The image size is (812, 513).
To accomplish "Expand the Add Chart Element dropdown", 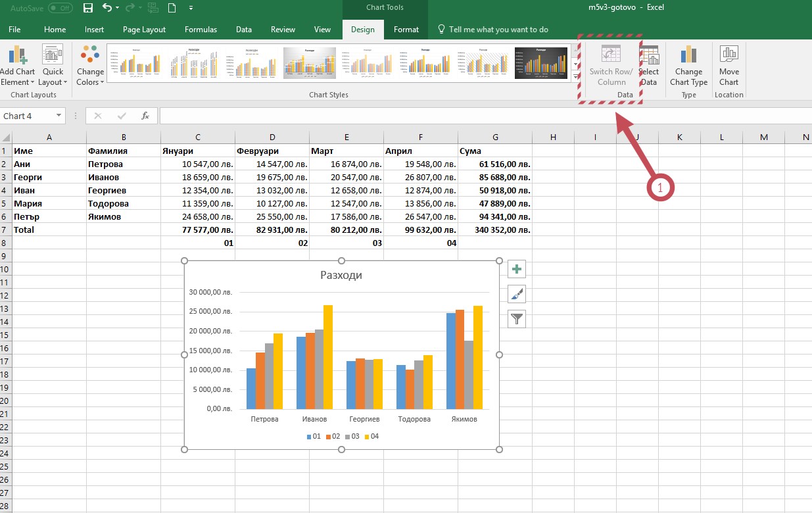I will (x=17, y=66).
